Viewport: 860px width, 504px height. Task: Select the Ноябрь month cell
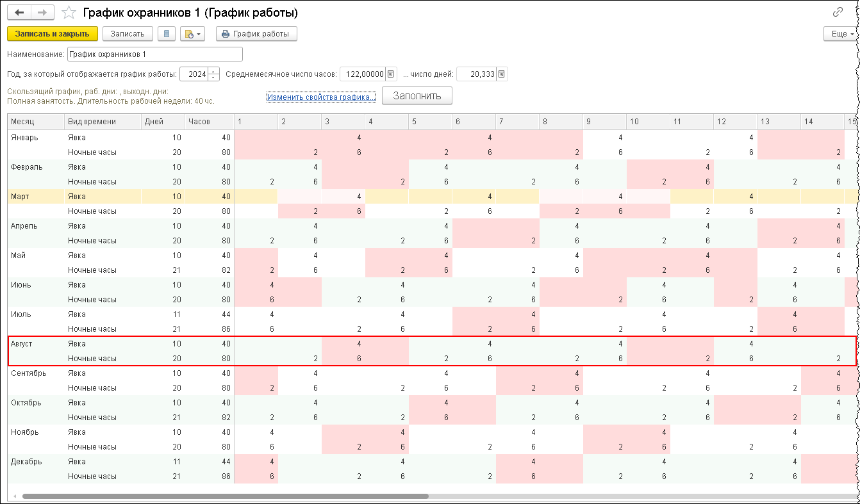coord(36,432)
